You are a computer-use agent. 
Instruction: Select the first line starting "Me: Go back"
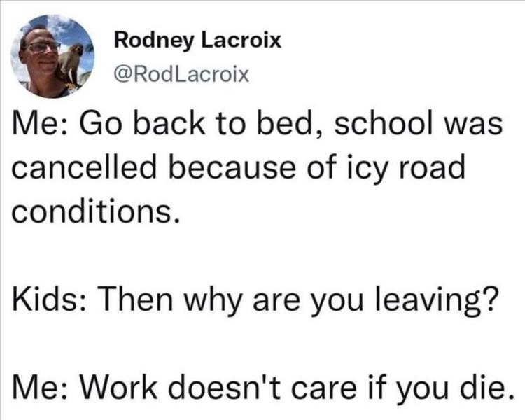253,128
